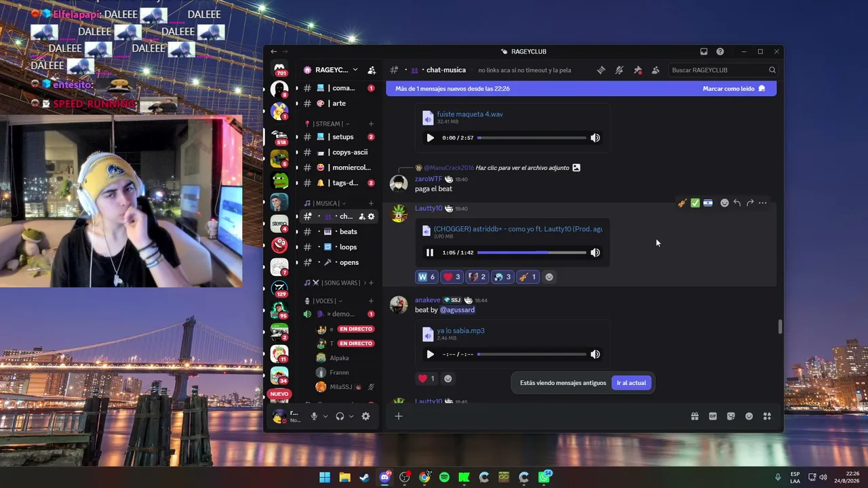Click Haz clic para ver el archivo adjunto
Screen dimensions: 868x488
(x=523, y=167)
